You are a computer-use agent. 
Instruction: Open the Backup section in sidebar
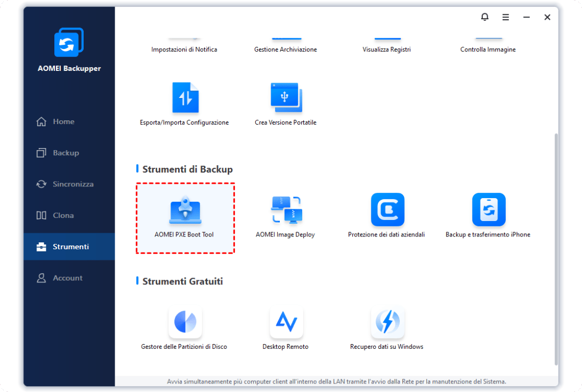(x=69, y=153)
